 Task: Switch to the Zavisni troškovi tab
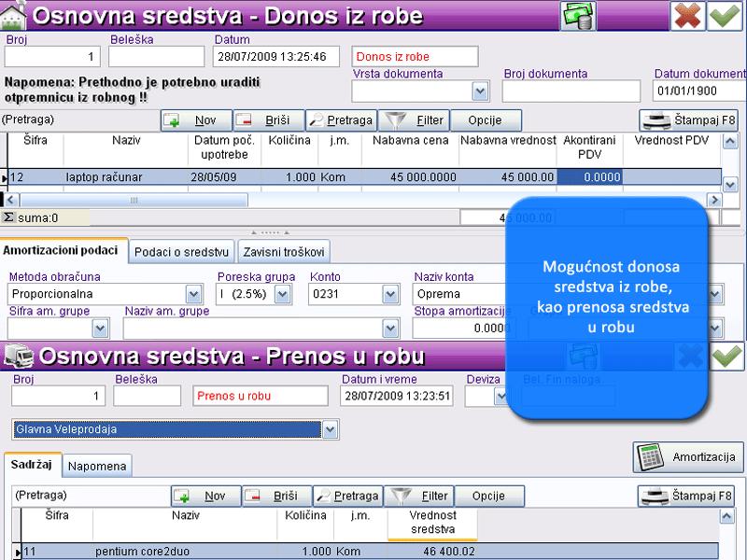point(285,251)
